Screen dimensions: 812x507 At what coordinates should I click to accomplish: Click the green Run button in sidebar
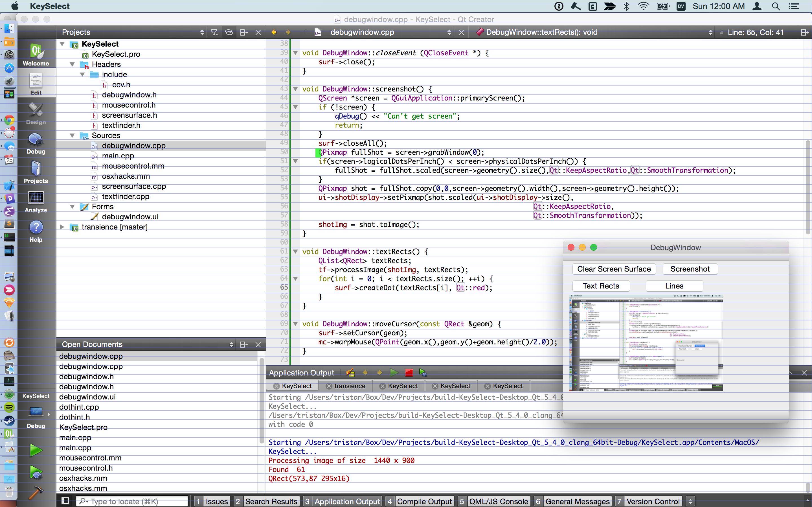coord(36,450)
